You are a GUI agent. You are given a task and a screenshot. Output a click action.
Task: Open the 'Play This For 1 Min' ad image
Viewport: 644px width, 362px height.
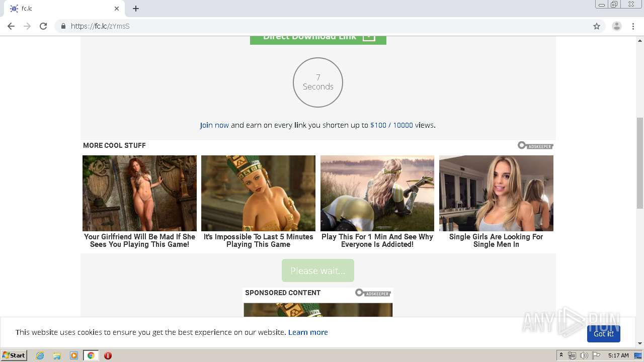[x=377, y=193]
